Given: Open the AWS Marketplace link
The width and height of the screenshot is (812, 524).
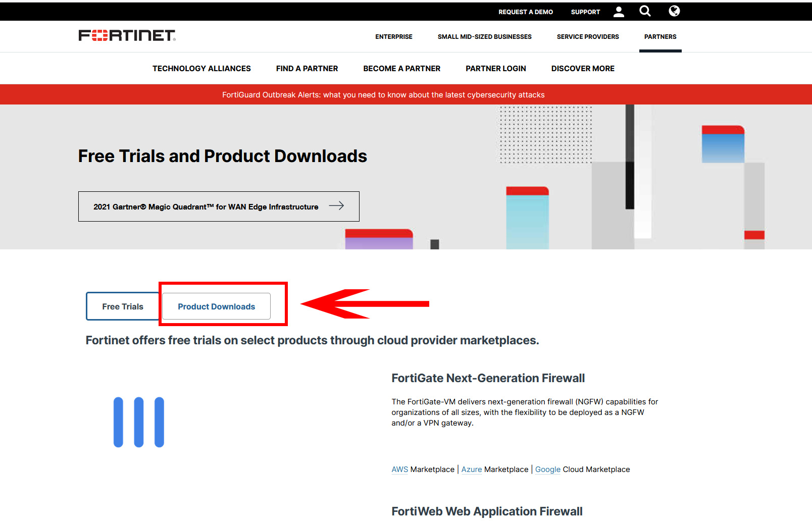Looking at the screenshot, I should pyautogui.click(x=399, y=469).
